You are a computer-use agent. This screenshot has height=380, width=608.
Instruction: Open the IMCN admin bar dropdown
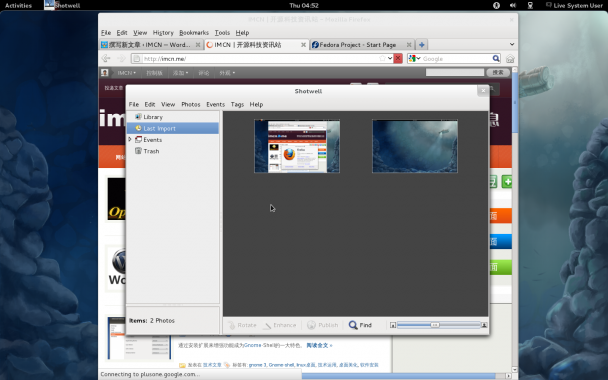click(126, 73)
